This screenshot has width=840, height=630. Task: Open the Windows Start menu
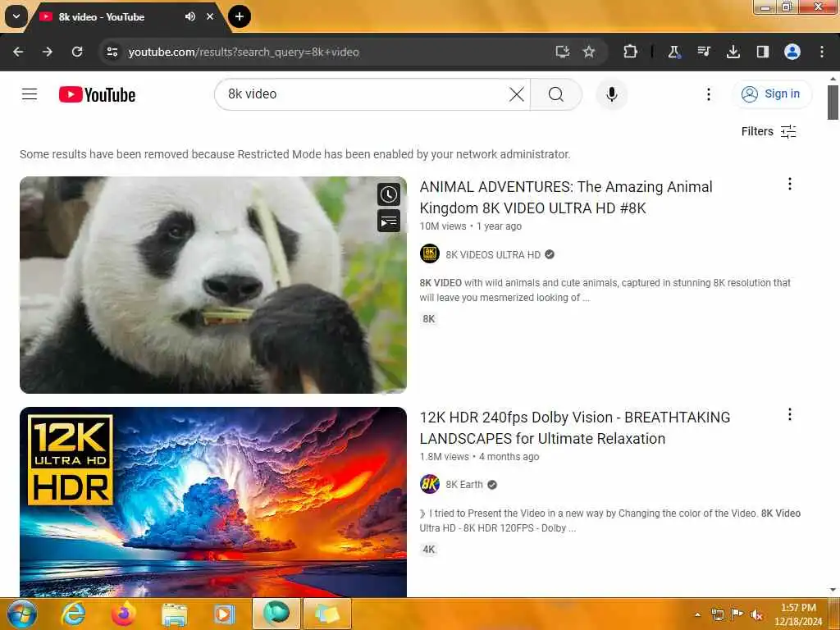(21, 614)
